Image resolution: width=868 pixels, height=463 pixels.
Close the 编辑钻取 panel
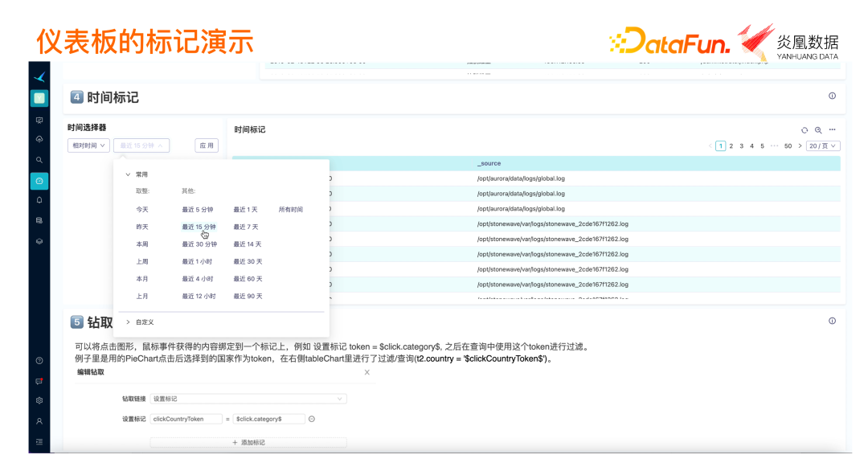click(x=367, y=372)
